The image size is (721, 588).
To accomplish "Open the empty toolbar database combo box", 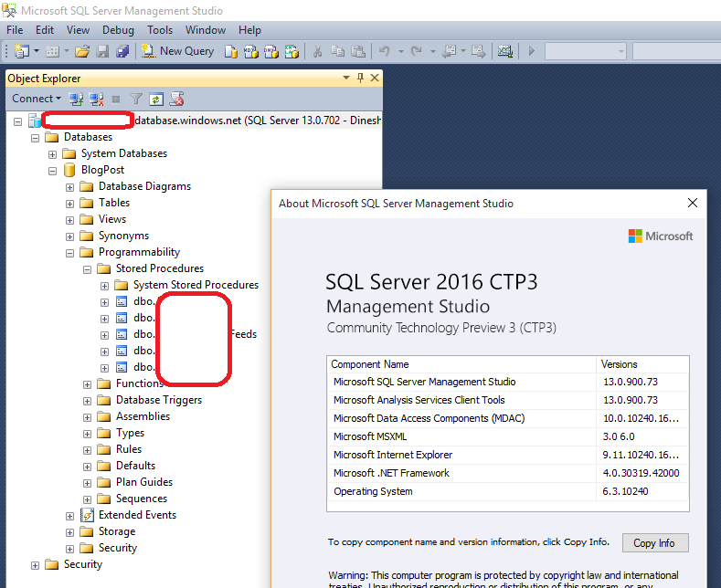I will pyautogui.click(x=586, y=51).
